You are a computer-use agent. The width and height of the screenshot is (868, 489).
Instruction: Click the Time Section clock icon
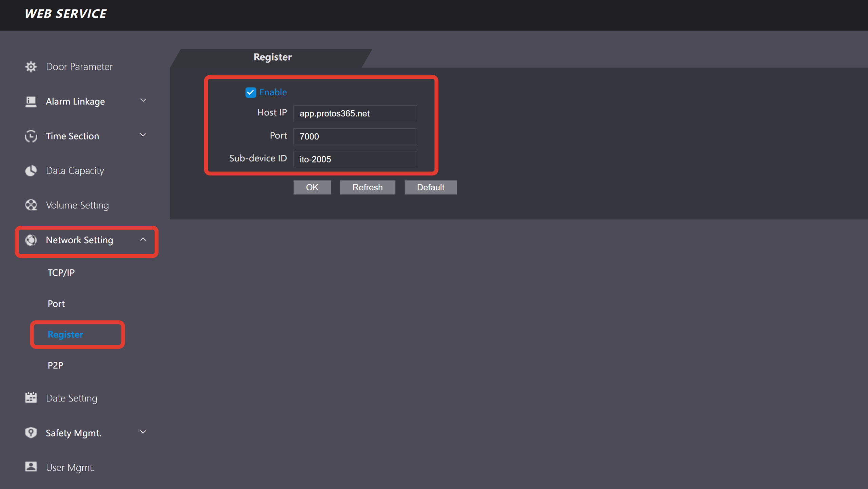coord(31,136)
